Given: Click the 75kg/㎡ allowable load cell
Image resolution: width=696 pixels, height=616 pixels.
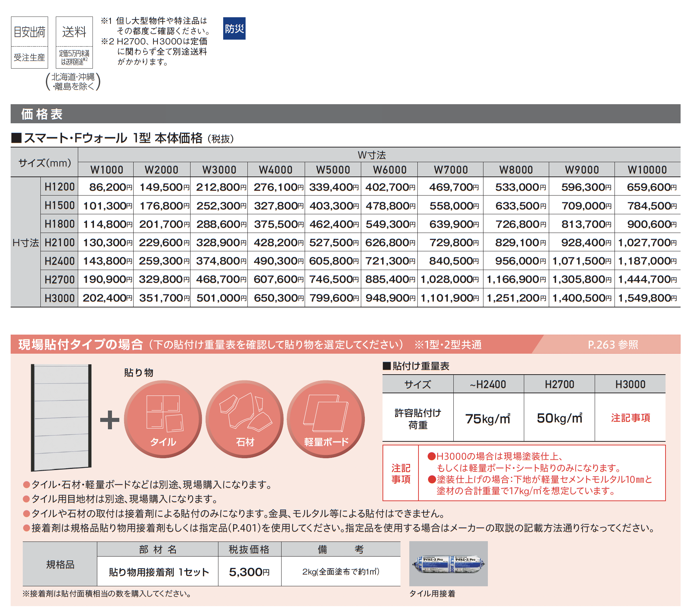Looking at the screenshot, I should (488, 418).
